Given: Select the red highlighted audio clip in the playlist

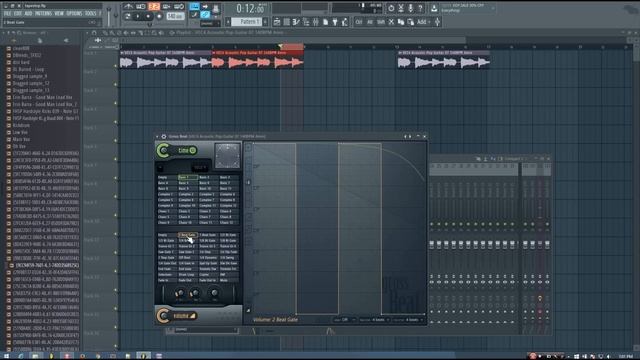Looking at the screenshot, I should [258, 59].
